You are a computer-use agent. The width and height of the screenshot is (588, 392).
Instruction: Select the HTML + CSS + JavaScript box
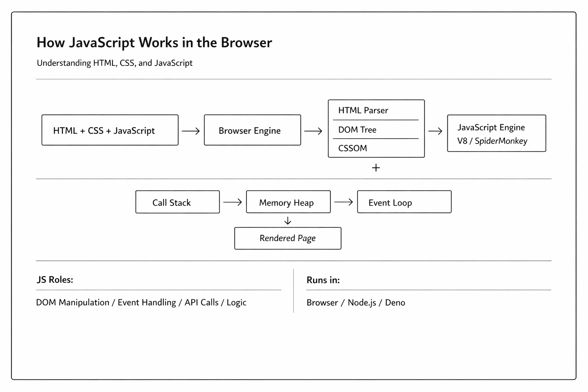tap(110, 130)
